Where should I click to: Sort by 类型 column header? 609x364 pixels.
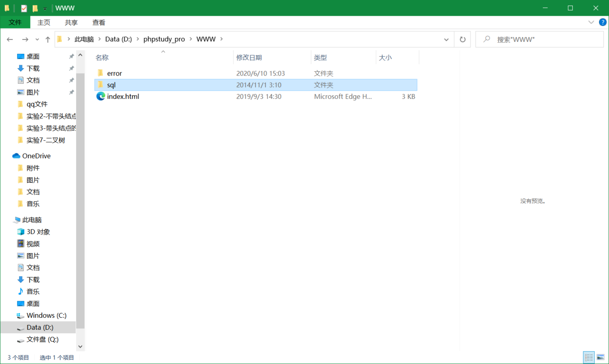(344, 58)
